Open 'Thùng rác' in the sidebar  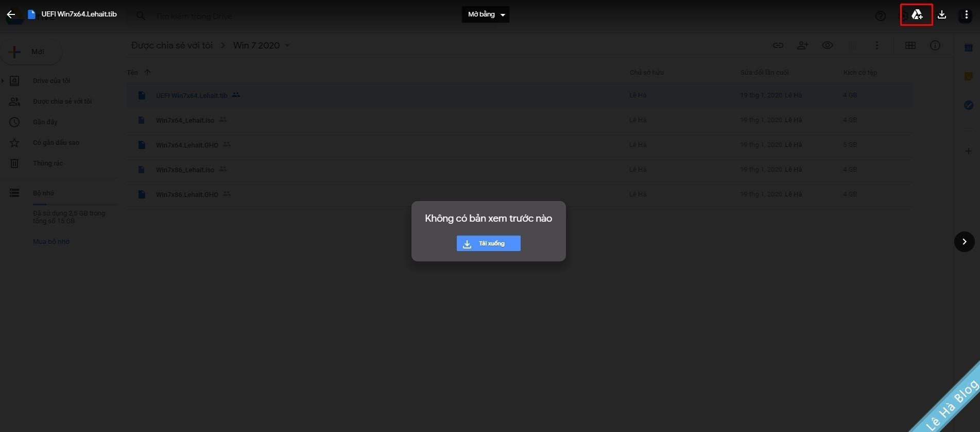pos(47,163)
